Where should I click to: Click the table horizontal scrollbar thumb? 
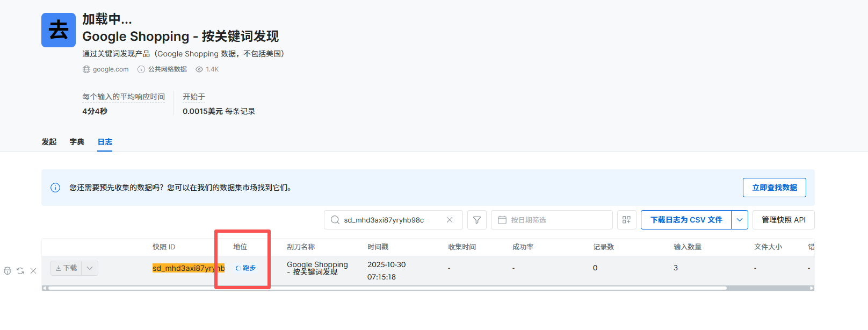coord(387,288)
